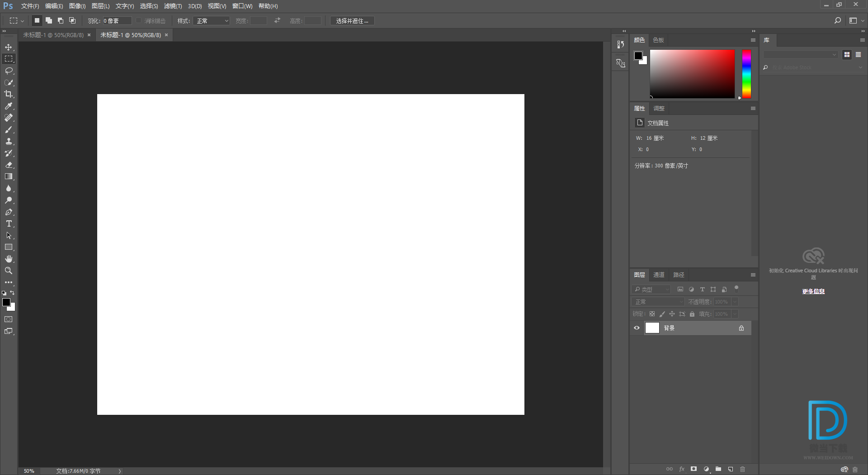Open the workspace switcher dropdown

[857, 21]
